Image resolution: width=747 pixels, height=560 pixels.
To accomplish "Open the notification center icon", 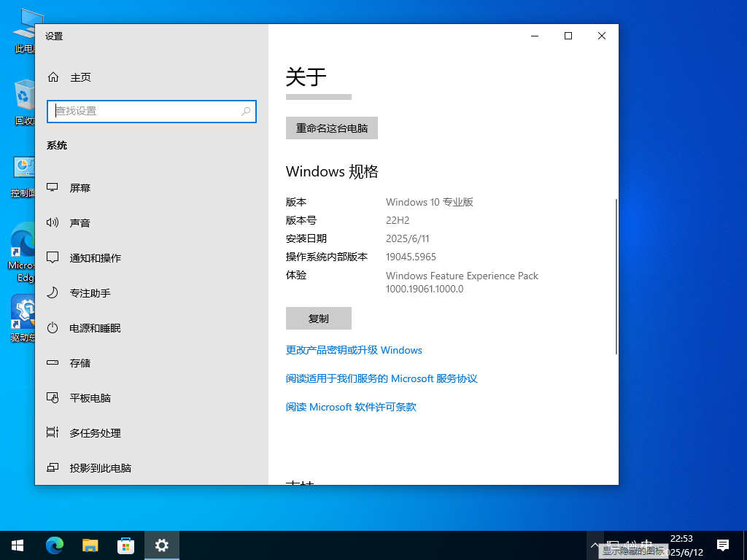I will tap(723, 545).
